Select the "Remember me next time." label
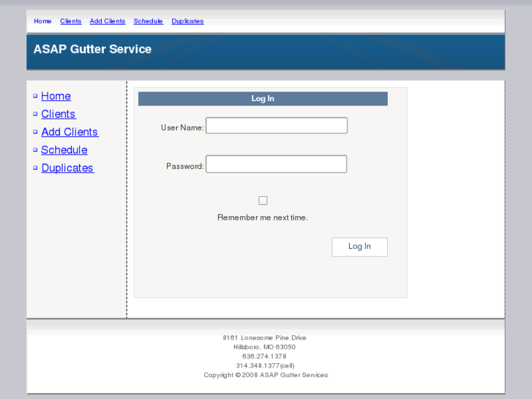Image resolution: width=532 pixels, height=399 pixels. 263,217
